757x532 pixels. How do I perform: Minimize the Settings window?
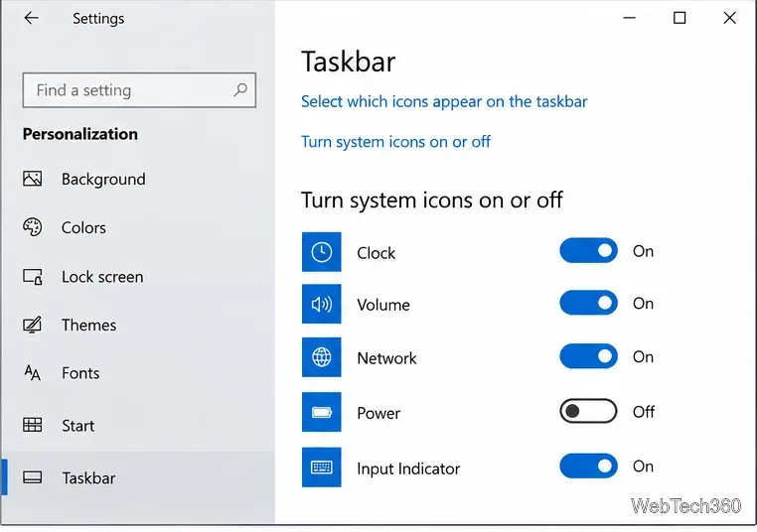pyautogui.click(x=630, y=18)
